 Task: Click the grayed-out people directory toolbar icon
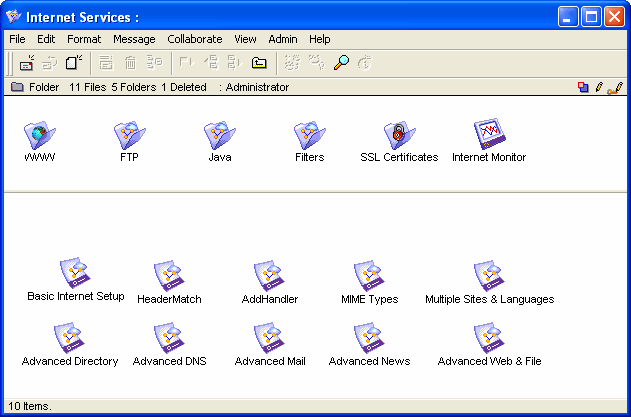point(292,63)
